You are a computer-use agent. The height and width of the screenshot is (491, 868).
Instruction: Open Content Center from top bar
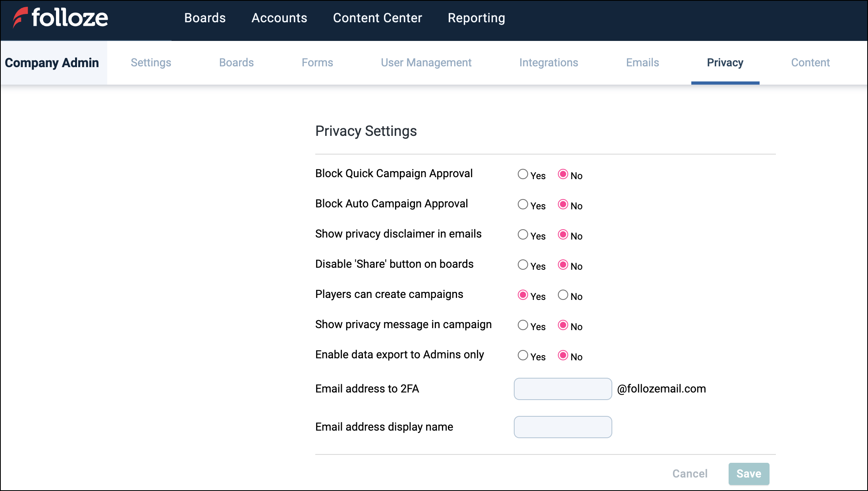click(377, 18)
